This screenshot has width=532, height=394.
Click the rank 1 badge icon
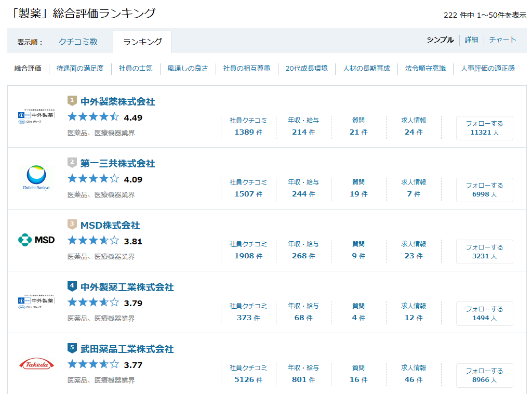(72, 100)
